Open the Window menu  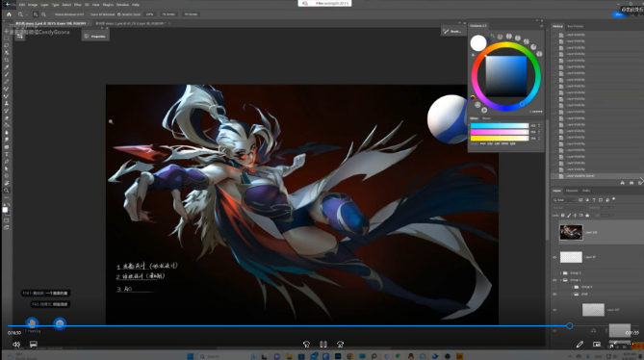pyautogui.click(x=122, y=5)
